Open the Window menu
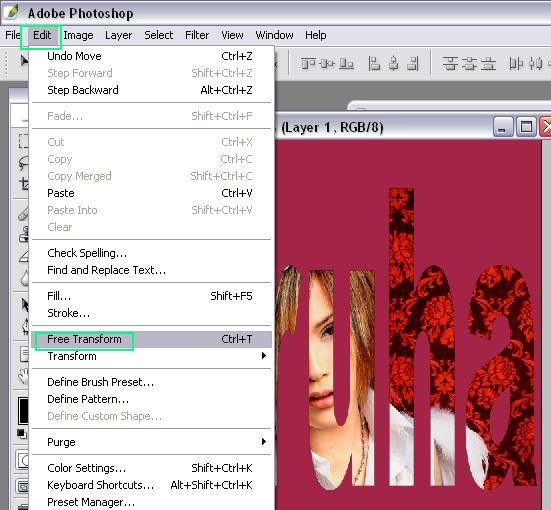The height and width of the screenshot is (510, 551). click(274, 35)
